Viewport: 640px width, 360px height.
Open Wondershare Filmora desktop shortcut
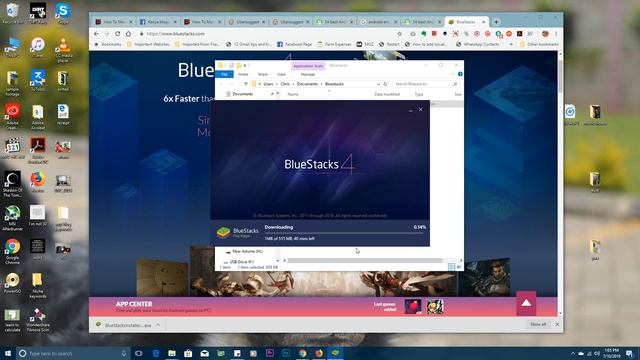(38, 320)
